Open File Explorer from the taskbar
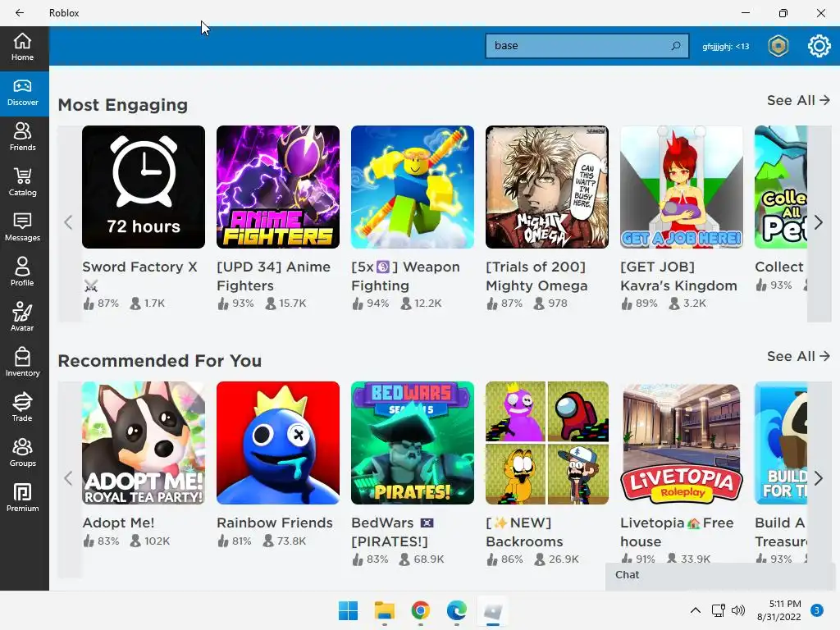Image resolution: width=840 pixels, height=630 pixels. (384, 610)
